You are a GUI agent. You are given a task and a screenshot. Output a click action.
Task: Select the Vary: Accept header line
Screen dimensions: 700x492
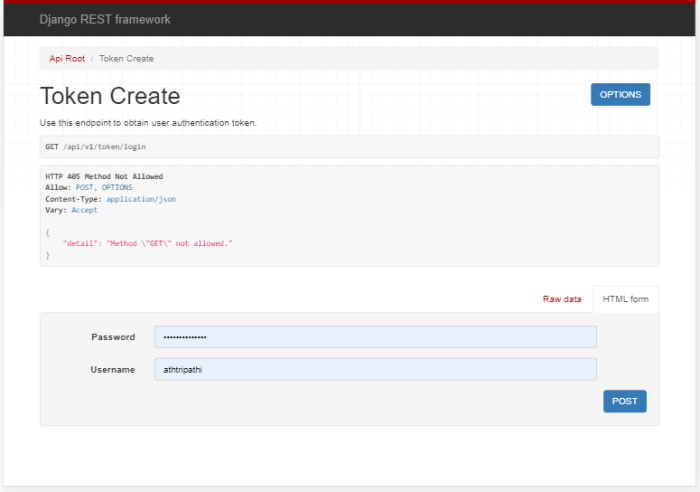click(x=71, y=210)
